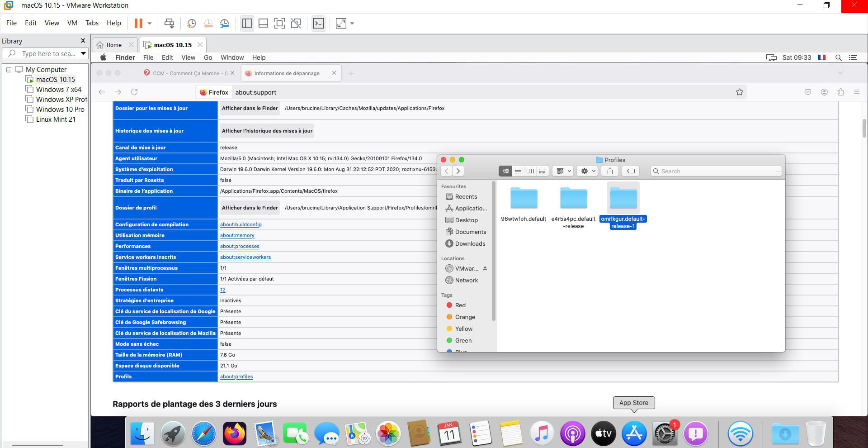
Task: Open Notification Center icon in menu bar
Action: coord(853,57)
